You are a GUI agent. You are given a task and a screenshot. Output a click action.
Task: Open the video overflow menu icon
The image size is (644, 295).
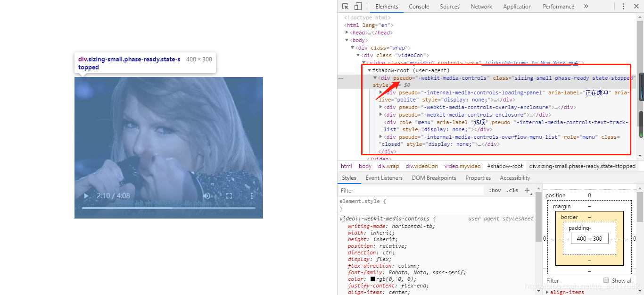click(251, 196)
